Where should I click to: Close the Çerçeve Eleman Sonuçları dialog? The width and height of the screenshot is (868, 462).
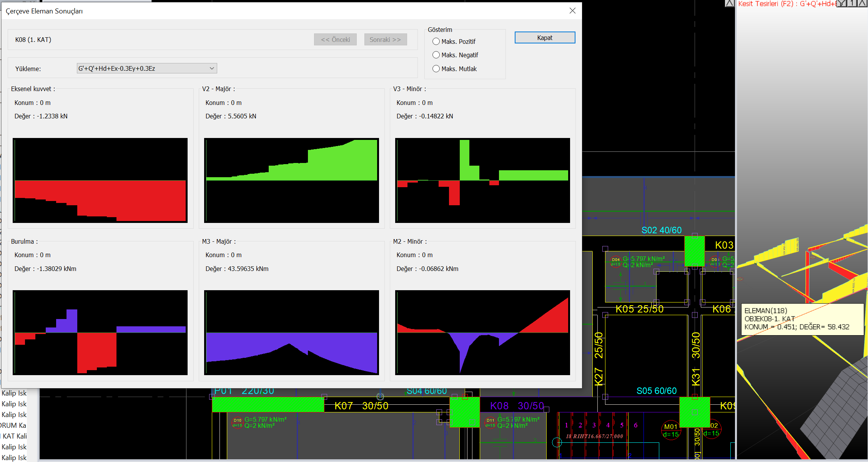pos(572,11)
